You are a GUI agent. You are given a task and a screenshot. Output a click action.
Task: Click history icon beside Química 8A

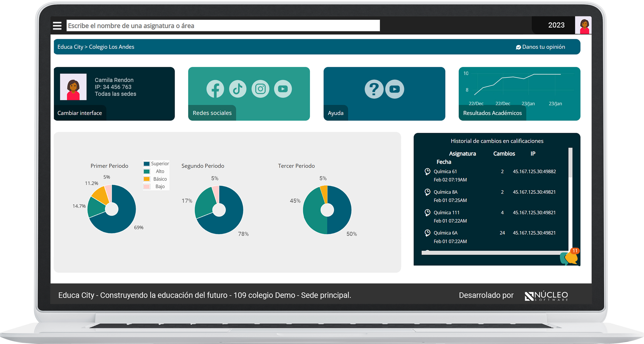pyautogui.click(x=427, y=192)
